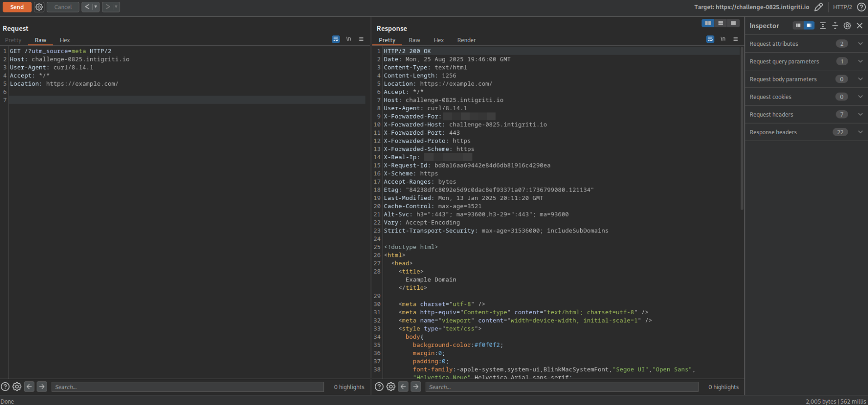Expand Request cookies chevron

(860, 97)
